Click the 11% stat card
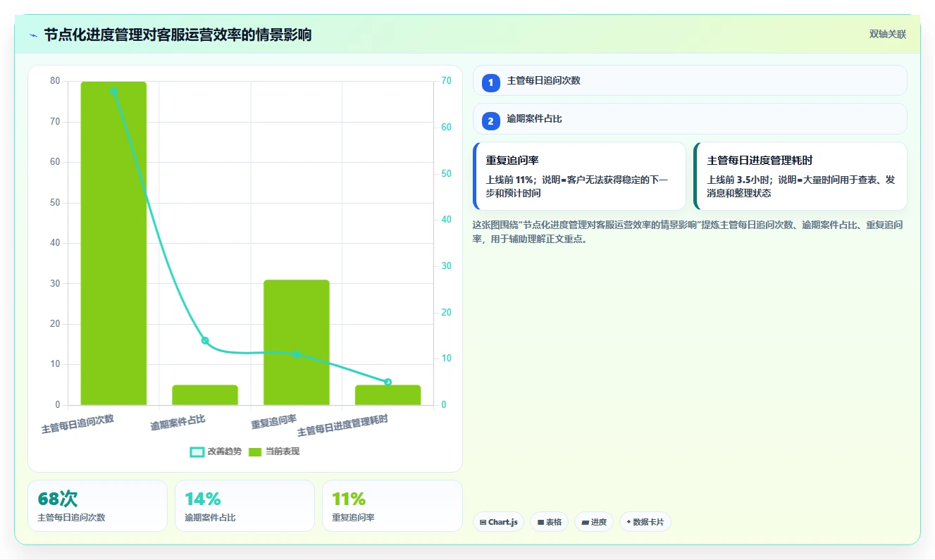 [392, 506]
